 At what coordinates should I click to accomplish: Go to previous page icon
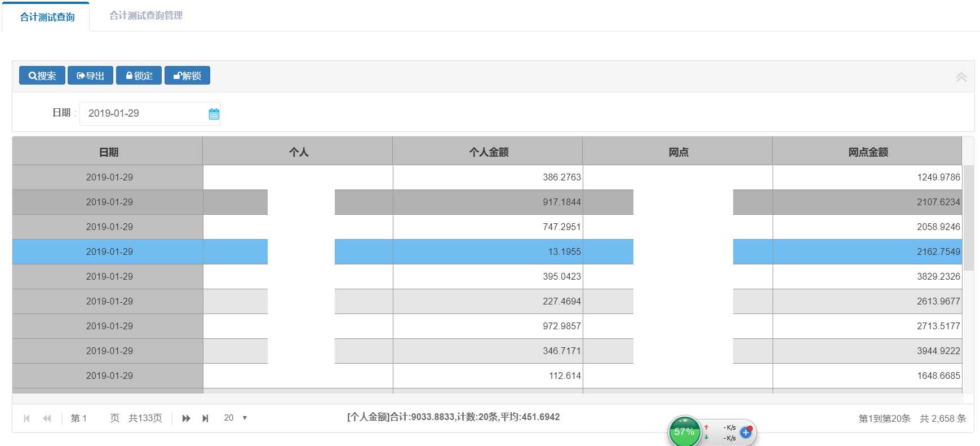[x=47, y=418]
